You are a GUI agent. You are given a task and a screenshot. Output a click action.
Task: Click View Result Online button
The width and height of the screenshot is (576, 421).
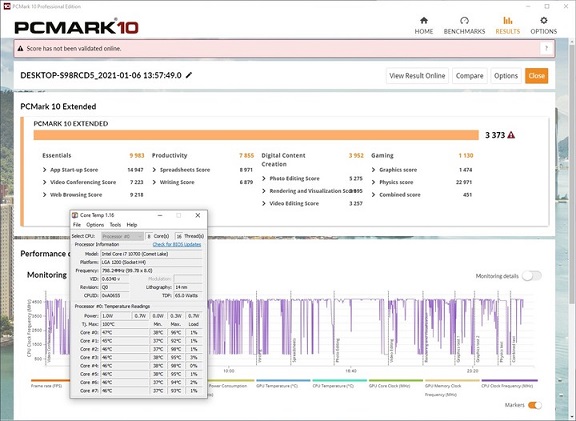(417, 76)
